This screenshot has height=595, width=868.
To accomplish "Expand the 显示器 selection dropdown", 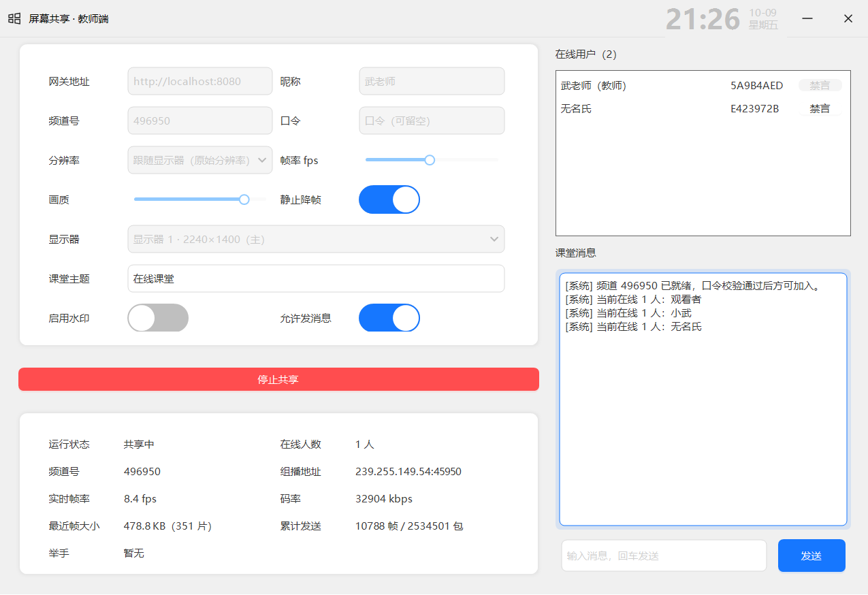I will point(316,239).
